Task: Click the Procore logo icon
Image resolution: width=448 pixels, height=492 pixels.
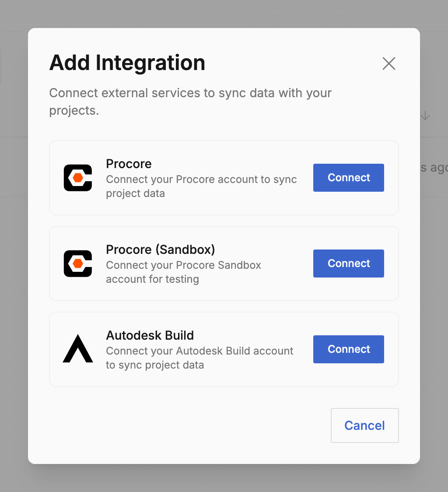Action: [78, 178]
